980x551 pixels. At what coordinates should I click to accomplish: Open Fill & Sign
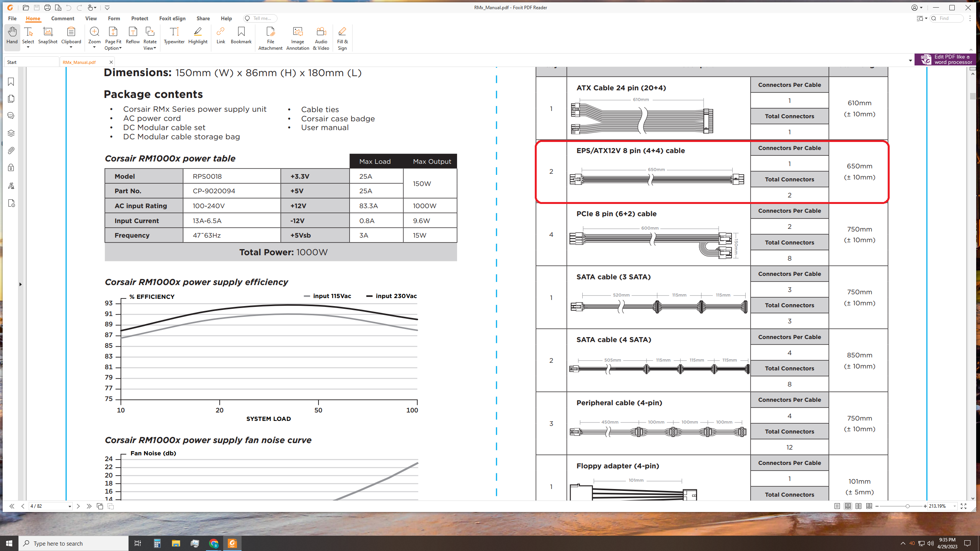tap(342, 38)
